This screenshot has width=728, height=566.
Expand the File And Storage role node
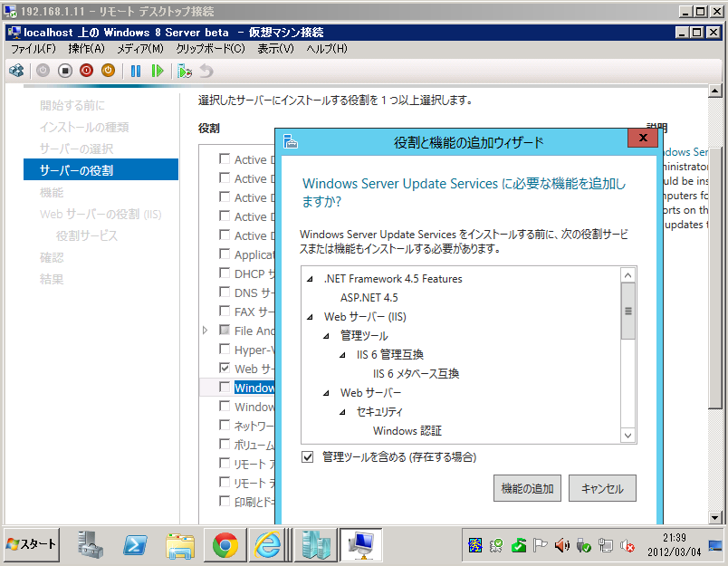point(206,331)
